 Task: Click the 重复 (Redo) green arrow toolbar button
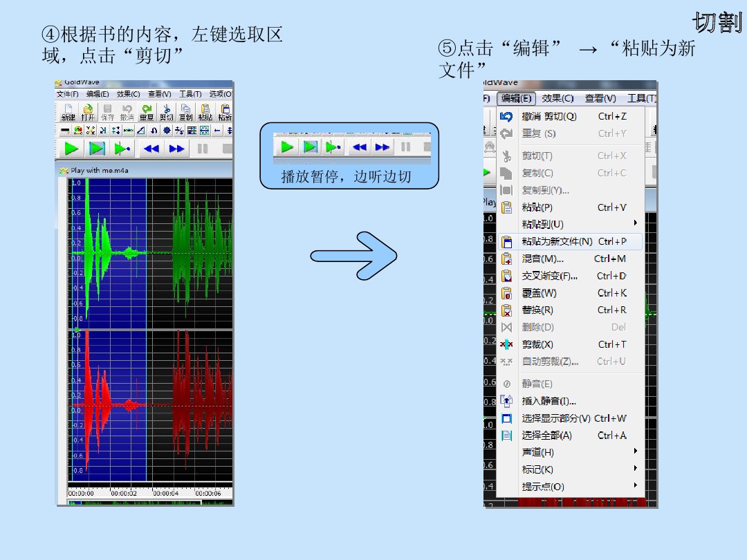[147, 112]
